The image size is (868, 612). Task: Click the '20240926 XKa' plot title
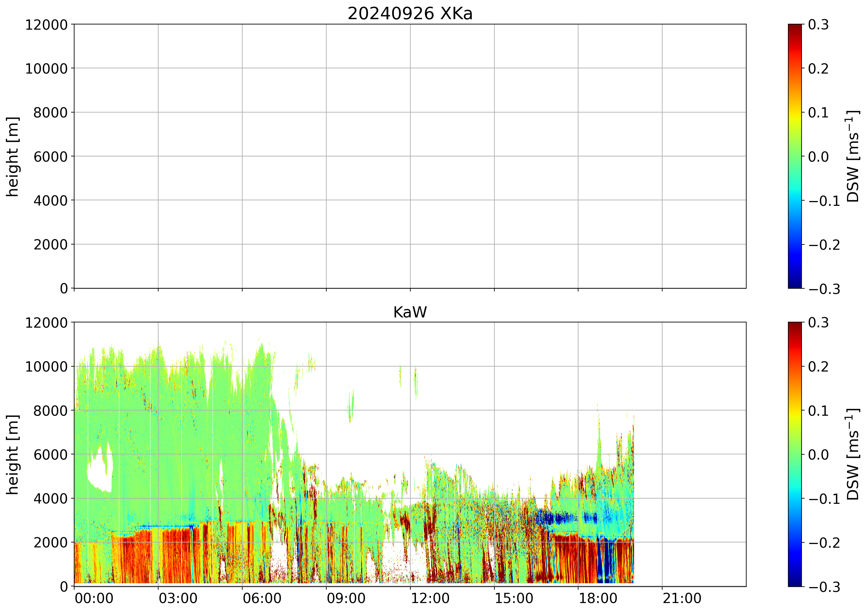point(410,14)
